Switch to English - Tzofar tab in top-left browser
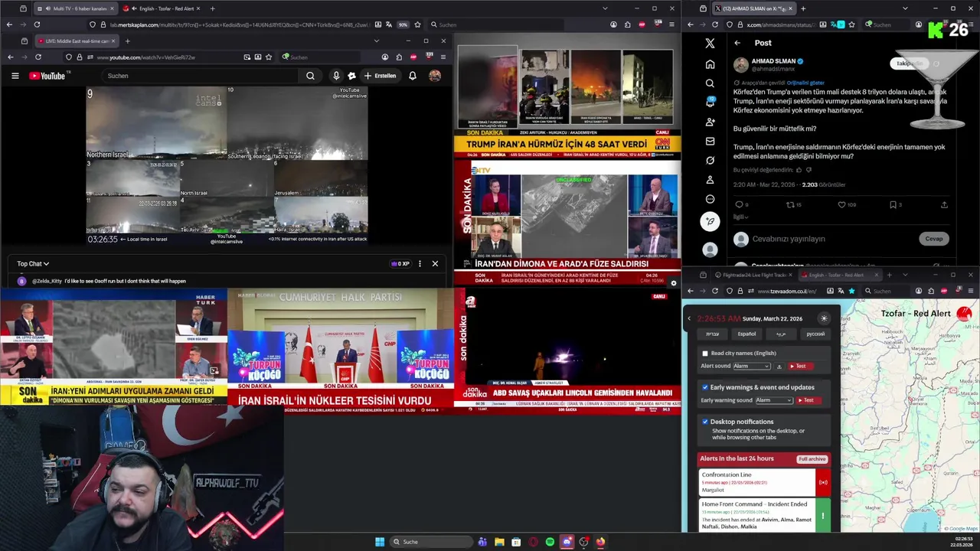 pos(163,8)
